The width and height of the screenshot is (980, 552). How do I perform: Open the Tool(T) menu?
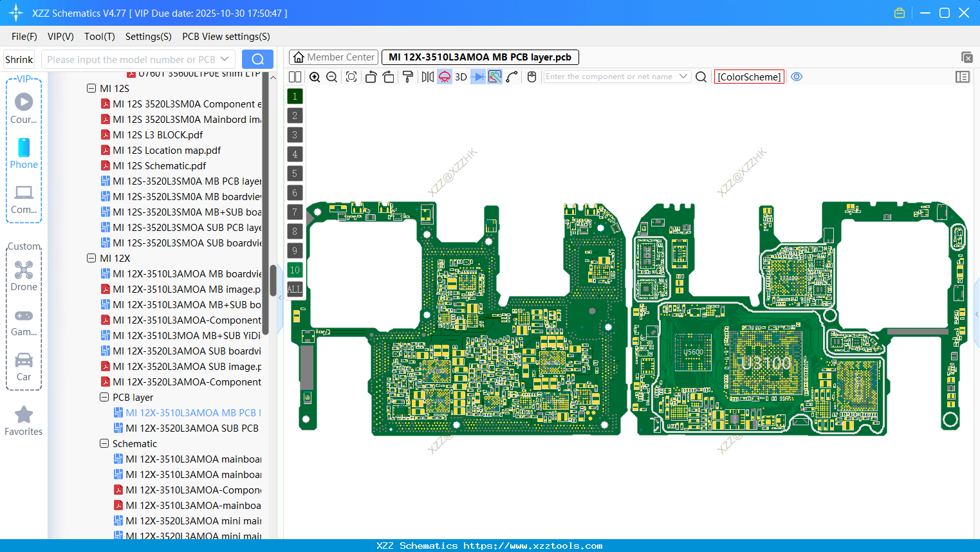pos(99,37)
